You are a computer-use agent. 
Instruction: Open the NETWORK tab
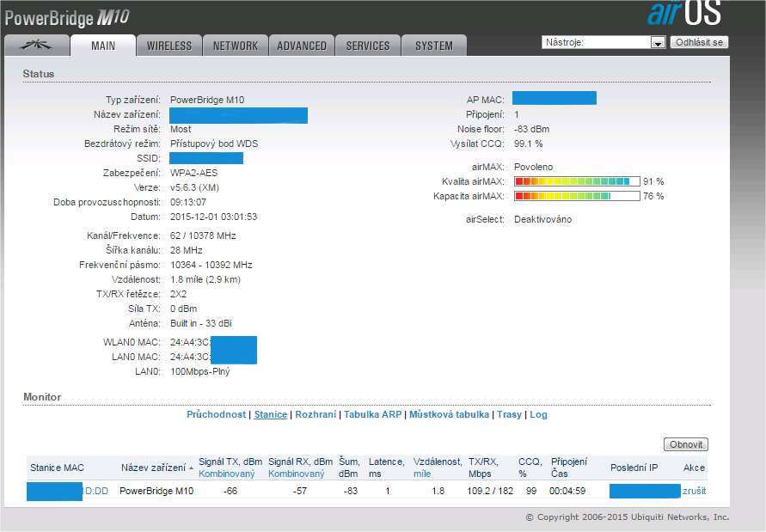coord(236,46)
